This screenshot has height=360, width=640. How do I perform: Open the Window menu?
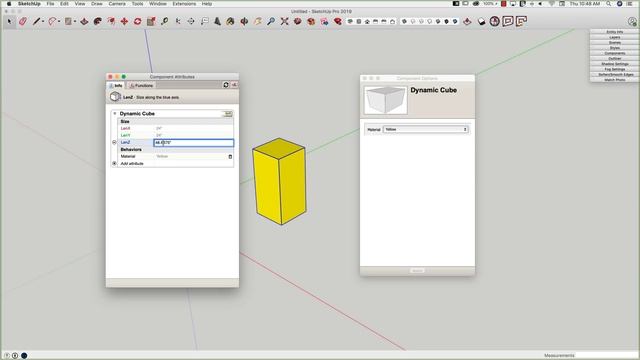pos(158,4)
